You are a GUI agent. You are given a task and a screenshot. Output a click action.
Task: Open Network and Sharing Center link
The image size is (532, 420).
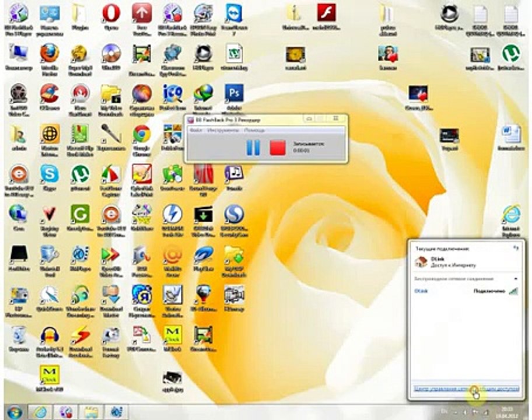[x=467, y=388]
